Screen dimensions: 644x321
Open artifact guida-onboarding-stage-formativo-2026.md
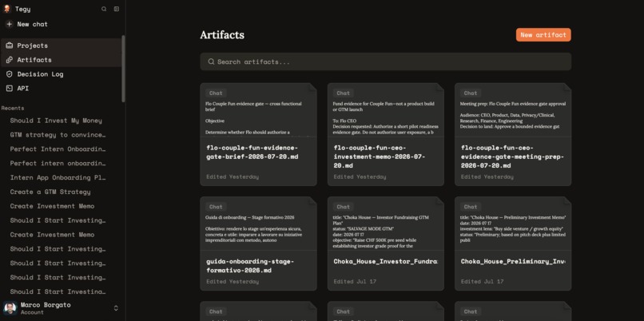point(258,244)
